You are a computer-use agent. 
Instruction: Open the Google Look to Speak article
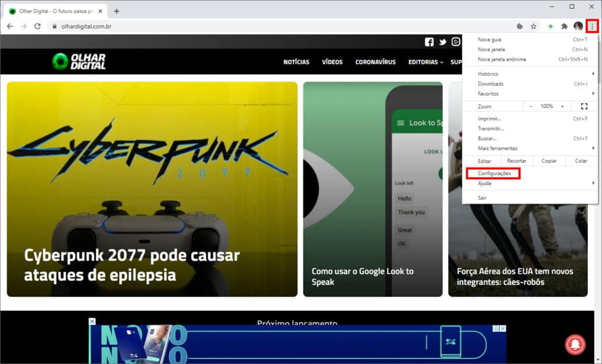pyautogui.click(x=373, y=189)
